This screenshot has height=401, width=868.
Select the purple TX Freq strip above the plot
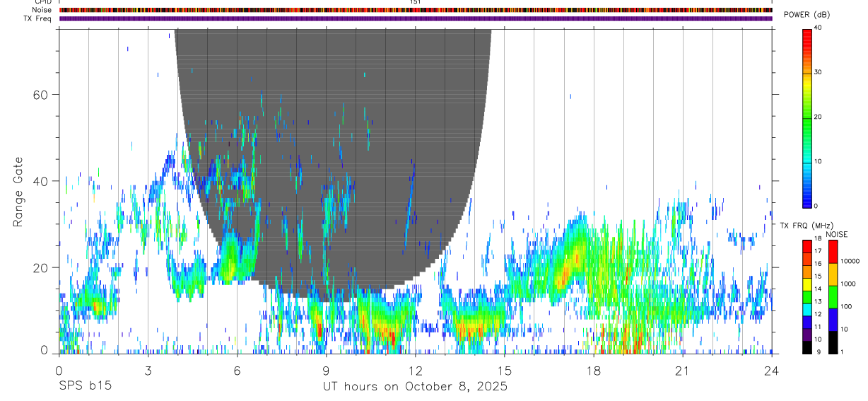pyautogui.click(x=416, y=18)
